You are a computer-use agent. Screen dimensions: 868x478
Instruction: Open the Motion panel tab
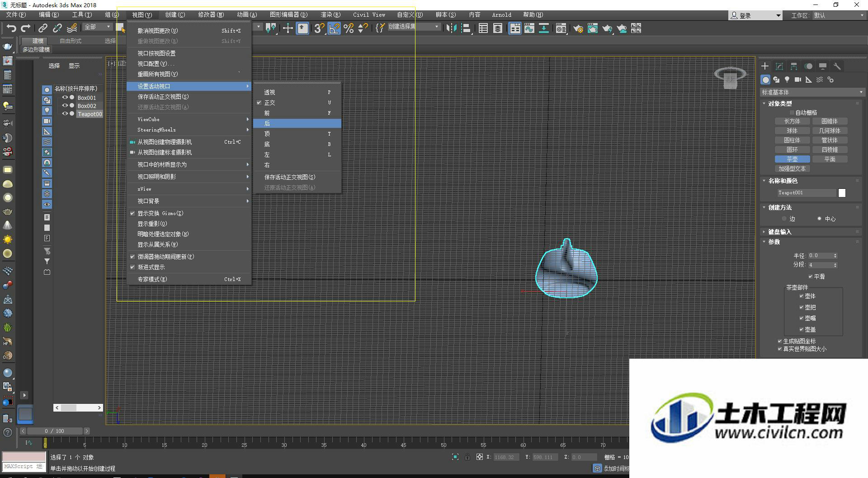(808, 66)
